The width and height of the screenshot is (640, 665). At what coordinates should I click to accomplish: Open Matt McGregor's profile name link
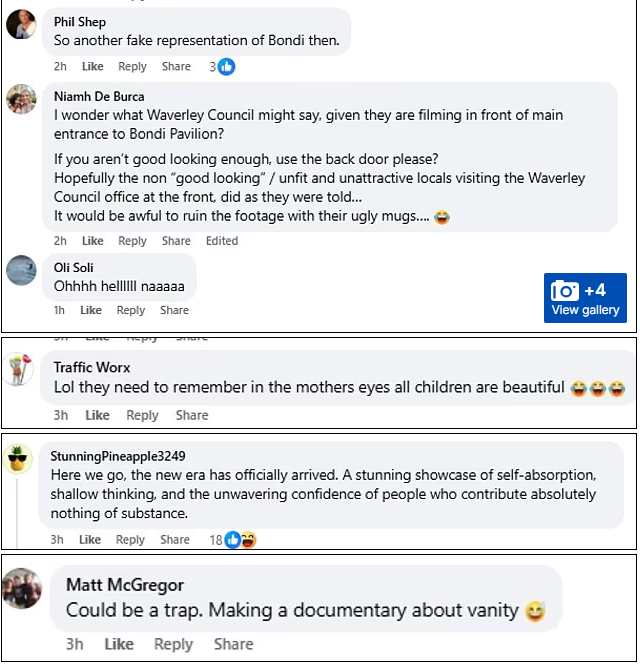pyautogui.click(x=125, y=584)
